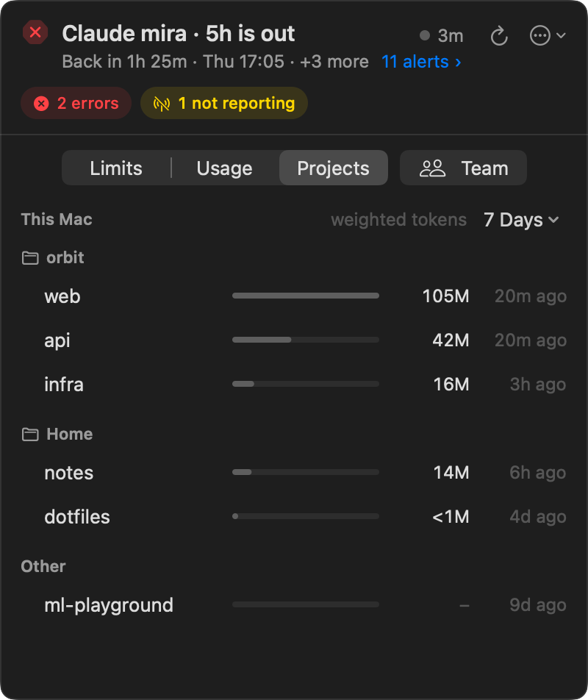
Task: Select the dotfiles project row
Action: pyautogui.click(x=294, y=516)
